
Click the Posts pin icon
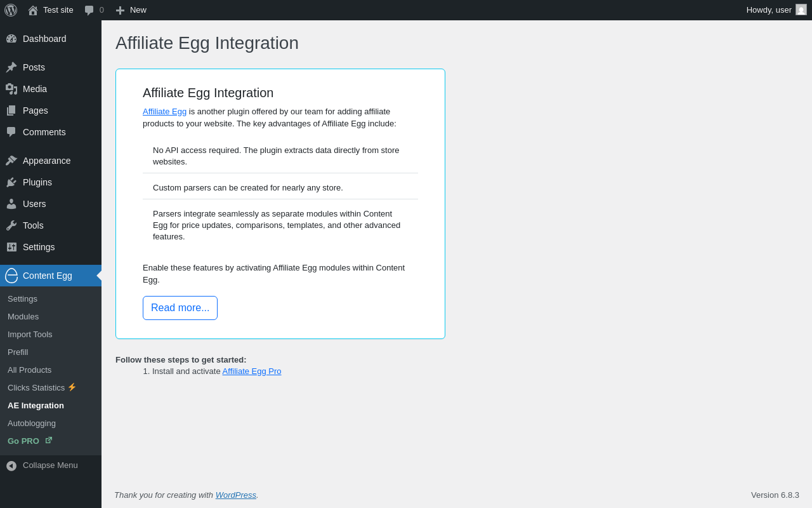pos(11,67)
